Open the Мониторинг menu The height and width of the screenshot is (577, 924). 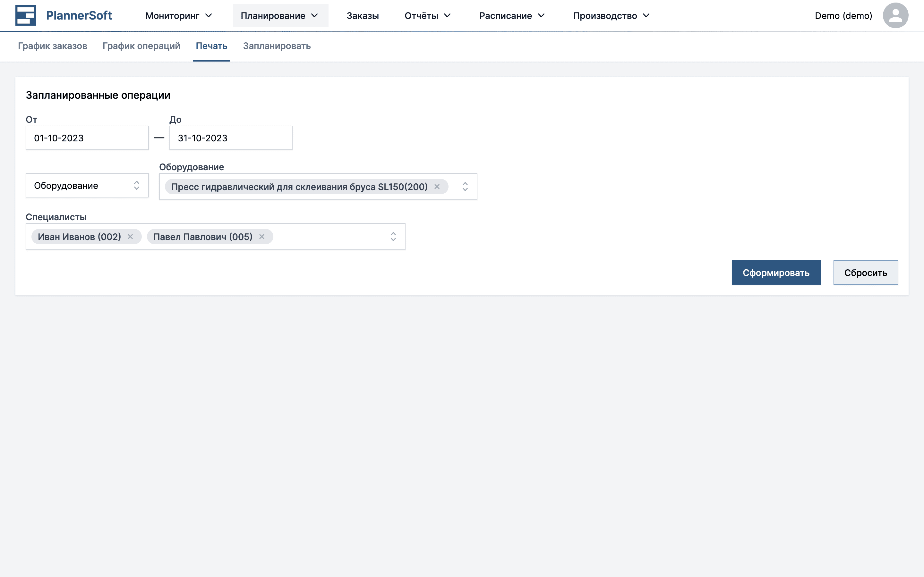pyautogui.click(x=178, y=16)
